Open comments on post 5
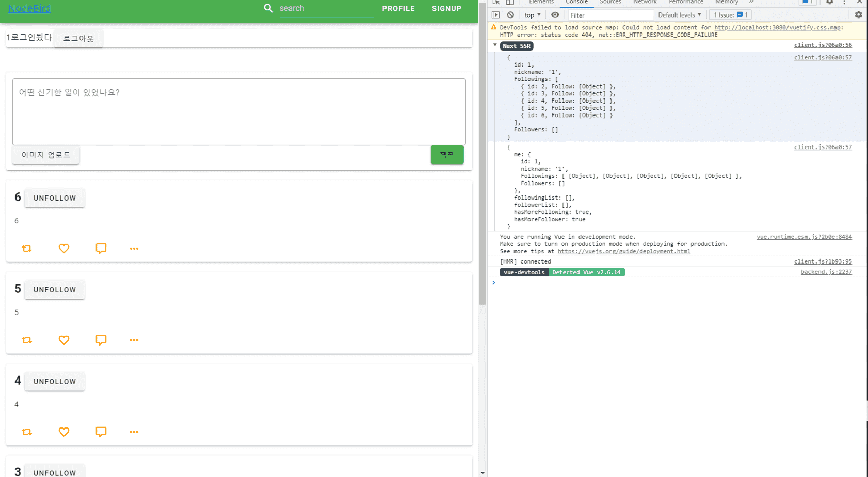 101,340
